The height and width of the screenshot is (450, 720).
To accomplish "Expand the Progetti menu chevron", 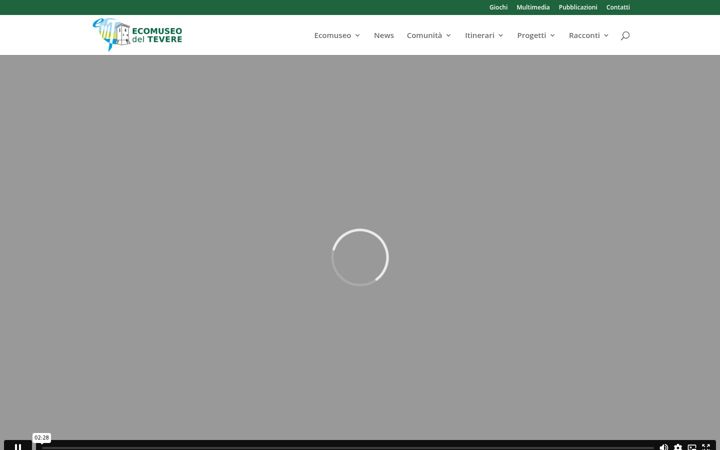I will coord(552,35).
